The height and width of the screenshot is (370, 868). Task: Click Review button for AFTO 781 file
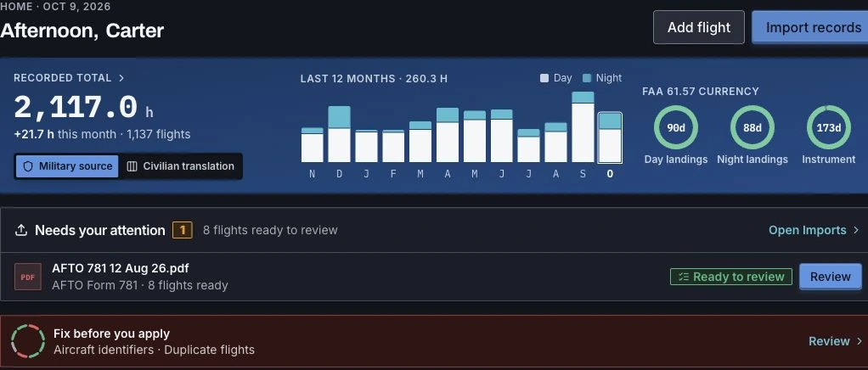(831, 277)
